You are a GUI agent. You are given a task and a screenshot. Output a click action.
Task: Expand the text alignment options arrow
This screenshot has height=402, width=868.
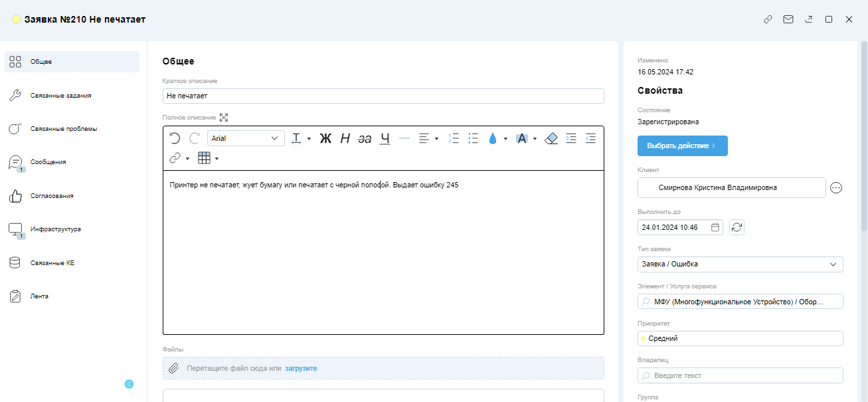click(436, 139)
